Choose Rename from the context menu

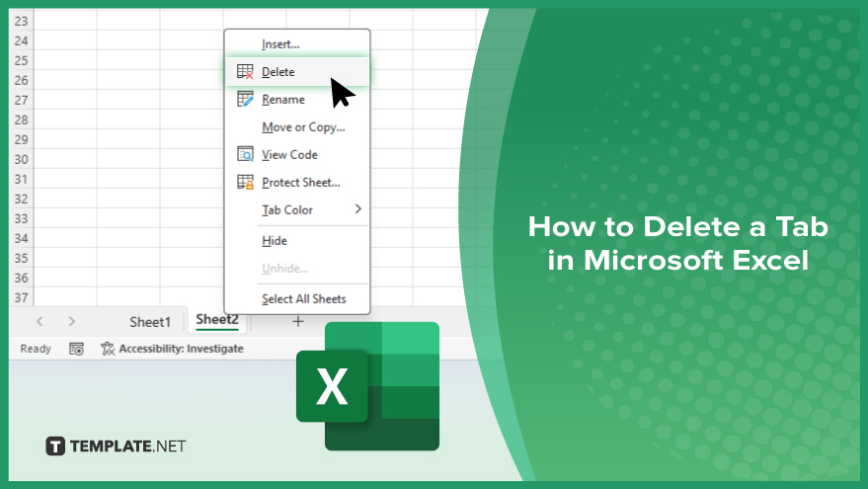coord(297,100)
